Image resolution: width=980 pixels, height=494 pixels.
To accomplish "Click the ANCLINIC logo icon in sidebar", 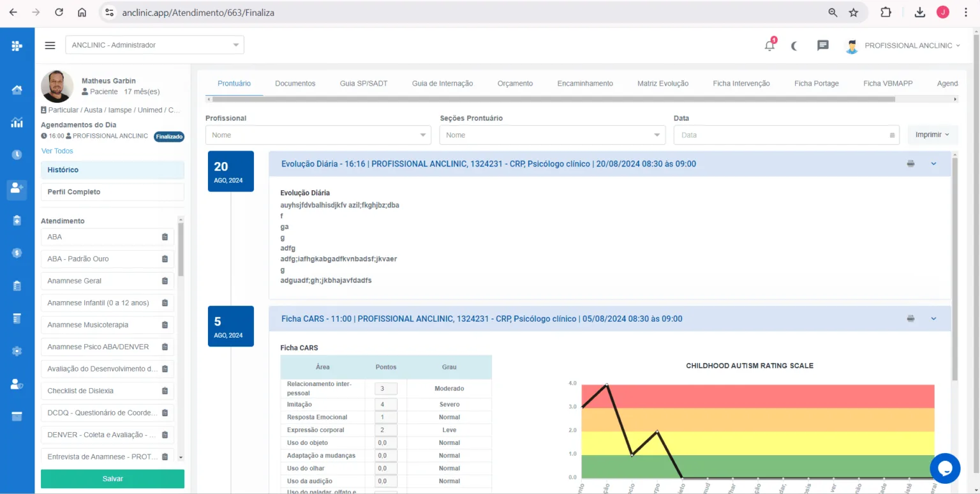I will point(17,45).
